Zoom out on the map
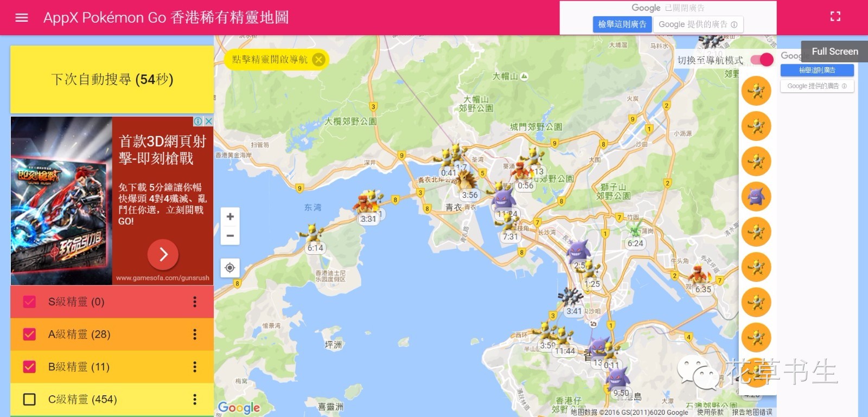The width and height of the screenshot is (868, 417). 230,235
